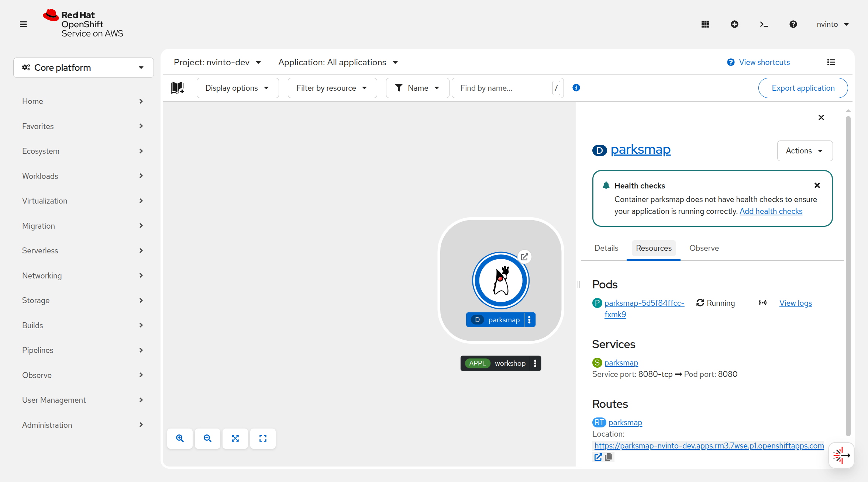Expand the Favorites navigation section

pos(83,126)
